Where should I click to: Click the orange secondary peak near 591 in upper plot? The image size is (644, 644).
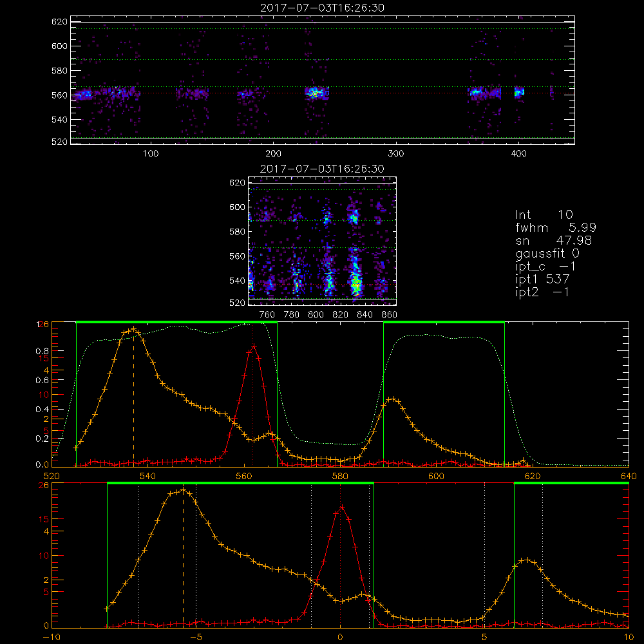point(393,399)
